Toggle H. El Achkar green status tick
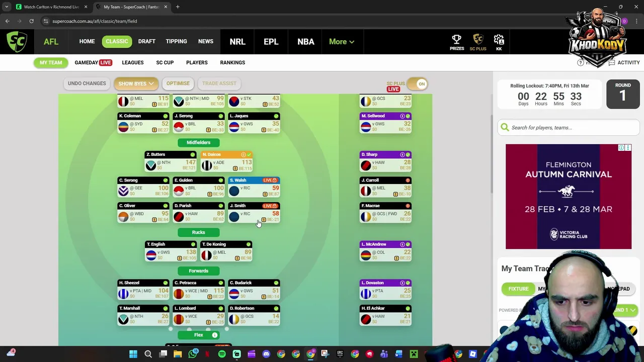This screenshot has width=644, height=362. pos(408,308)
